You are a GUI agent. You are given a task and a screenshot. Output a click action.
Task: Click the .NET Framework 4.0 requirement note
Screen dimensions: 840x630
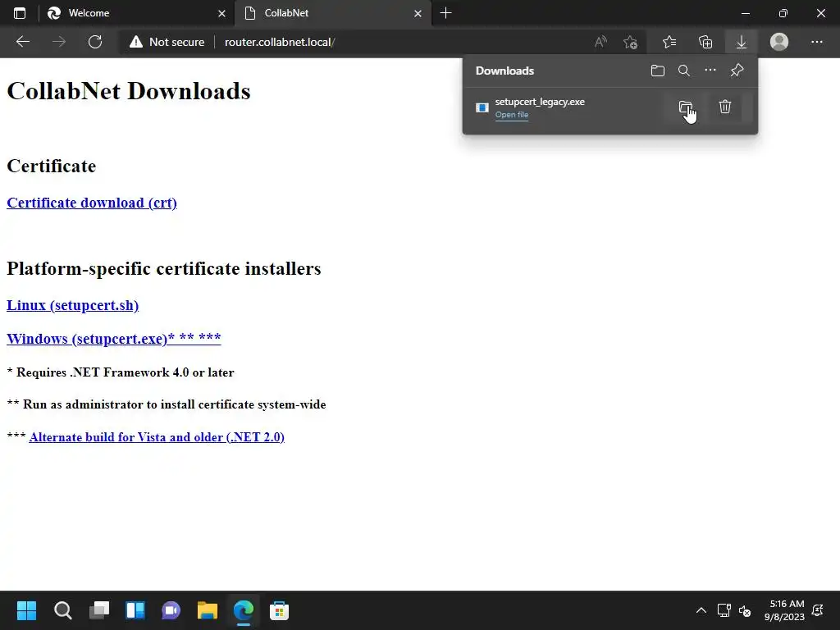point(121,372)
